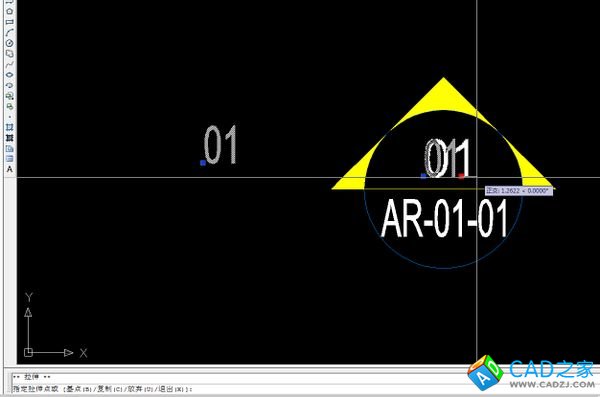Select the Multiline Text A tool

point(10,169)
